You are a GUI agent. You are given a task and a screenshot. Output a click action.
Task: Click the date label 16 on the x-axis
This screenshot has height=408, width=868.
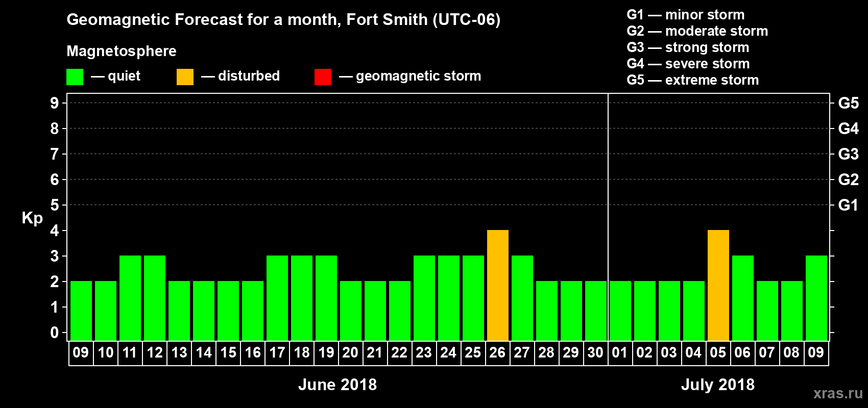(x=253, y=352)
